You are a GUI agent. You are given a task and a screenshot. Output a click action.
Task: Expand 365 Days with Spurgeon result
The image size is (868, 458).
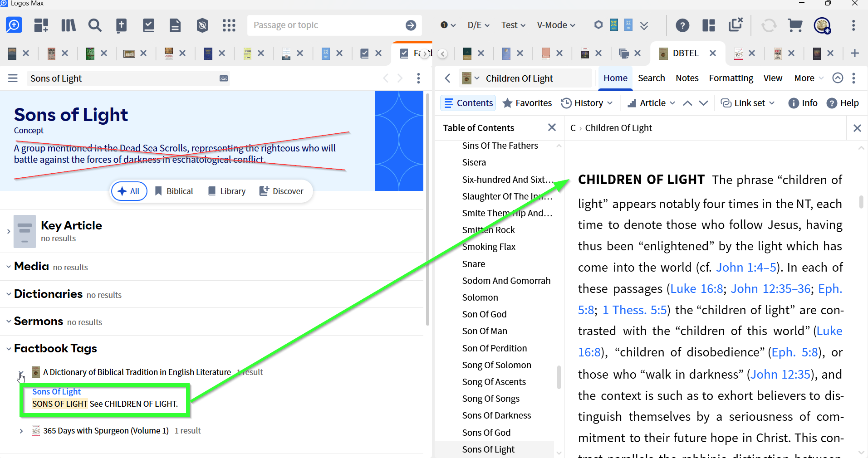[21, 431]
